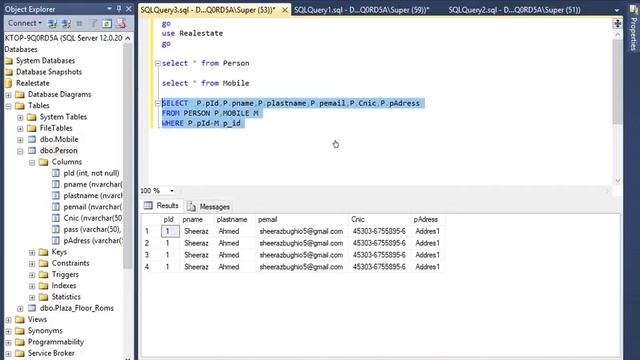Click the editor split window handle icon
The image size is (640, 360).
[x=617, y=24]
